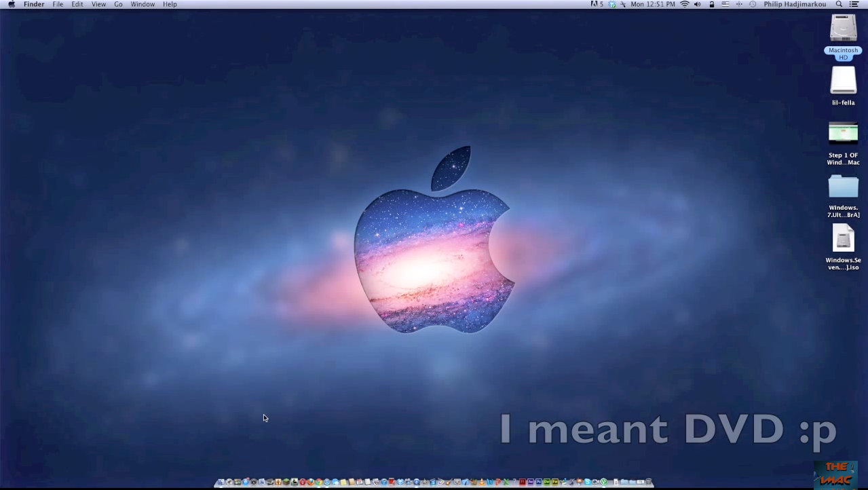Screen dimensions: 868x490
Task: Open Adobe Photoshop in the Dock
Action: pos(539,482)
